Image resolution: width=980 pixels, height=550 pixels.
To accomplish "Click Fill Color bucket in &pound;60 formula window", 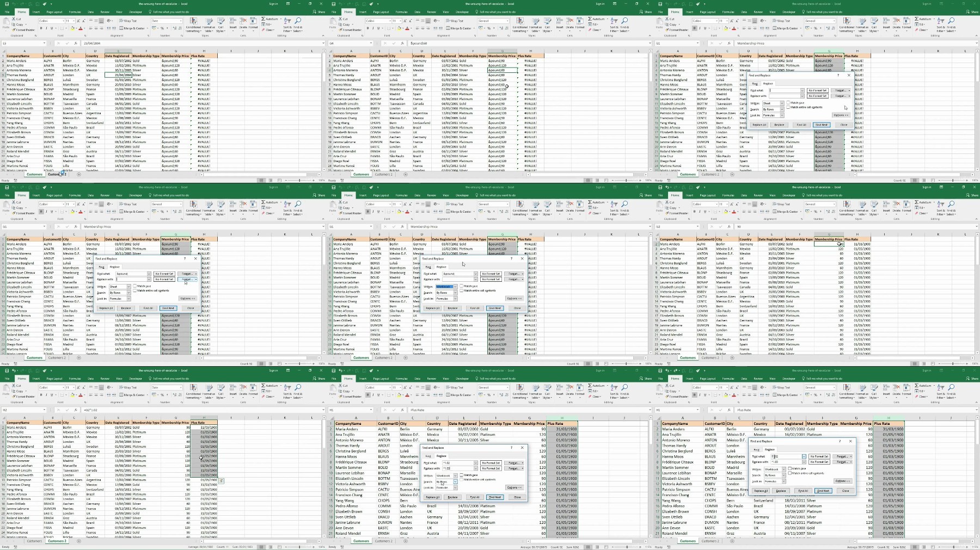I will [x=399, y=28].
